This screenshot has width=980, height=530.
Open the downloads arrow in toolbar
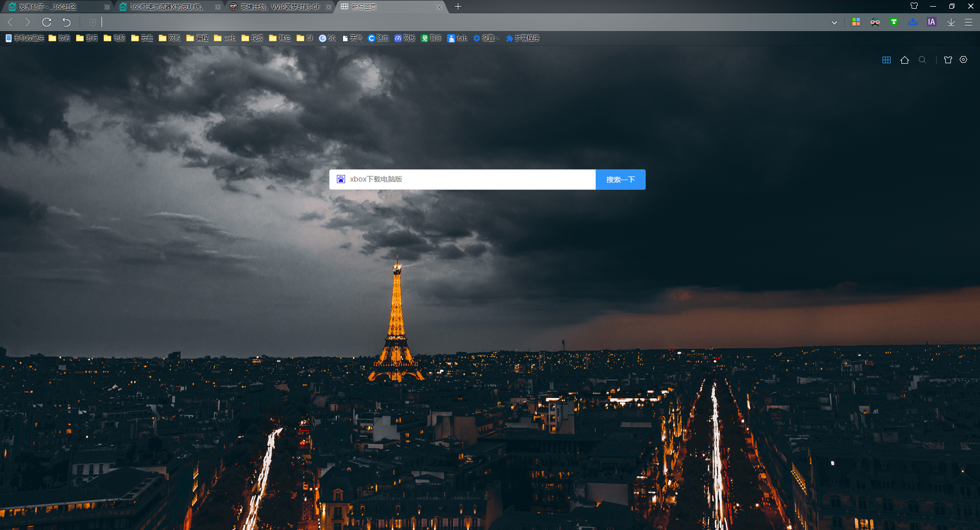tap(951, 22)
